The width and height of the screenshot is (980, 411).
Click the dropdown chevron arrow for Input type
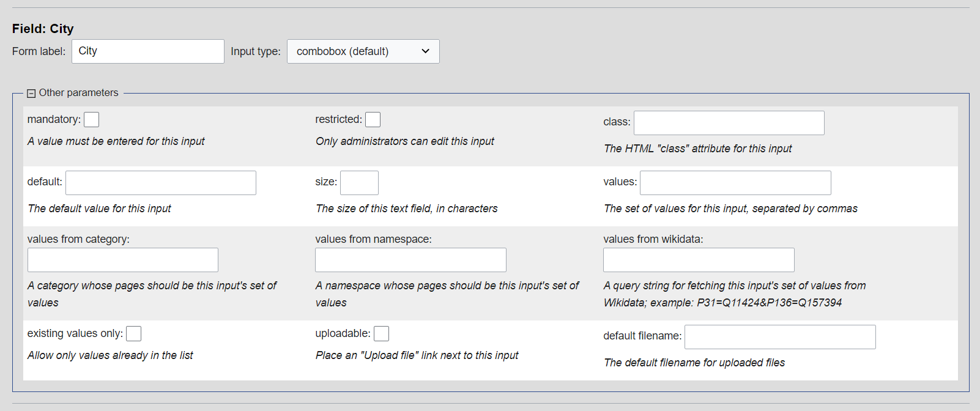(x=426, y=51)
